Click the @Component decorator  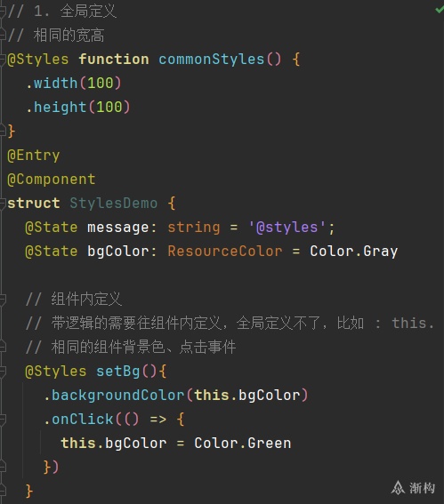pyautogui.click(x=51, y=180)
